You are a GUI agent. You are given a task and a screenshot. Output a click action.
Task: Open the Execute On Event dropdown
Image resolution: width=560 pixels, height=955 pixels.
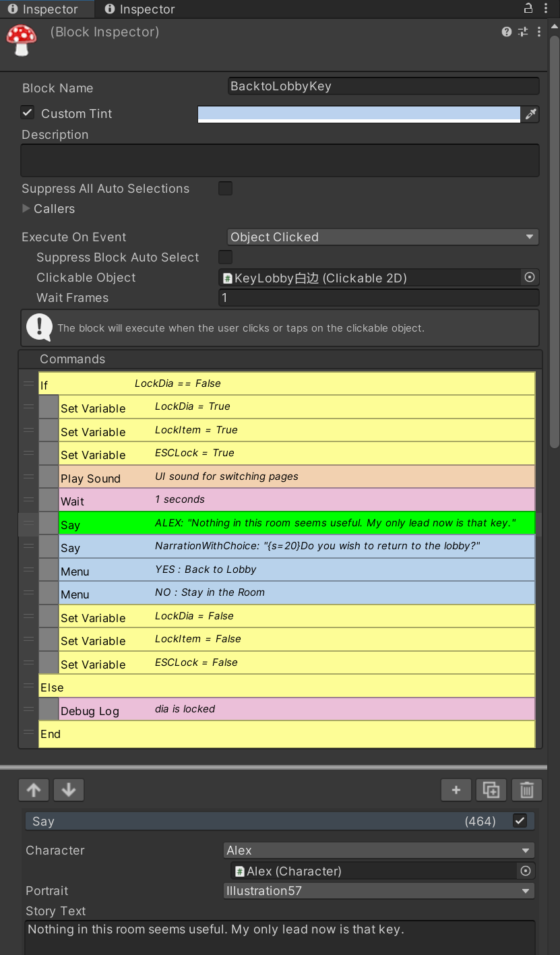click(x=383, y=237)
